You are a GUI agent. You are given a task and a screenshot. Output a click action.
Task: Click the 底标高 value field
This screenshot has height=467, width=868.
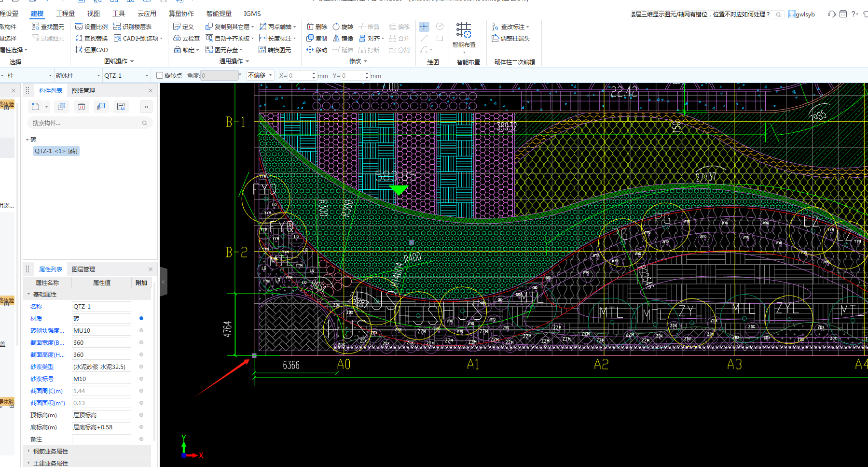coord(101,427)
